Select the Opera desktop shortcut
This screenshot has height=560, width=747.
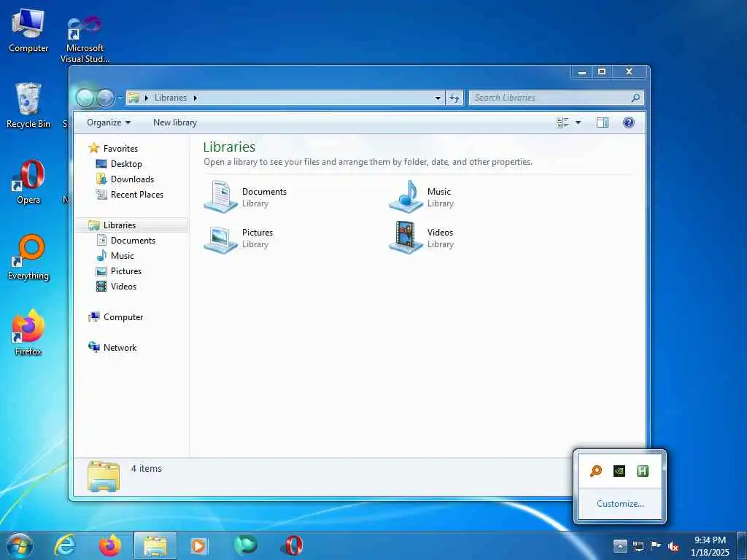click(28, 182)
